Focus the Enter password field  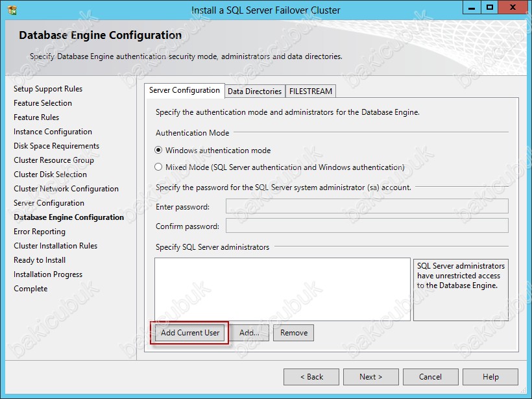pos(367,206)
